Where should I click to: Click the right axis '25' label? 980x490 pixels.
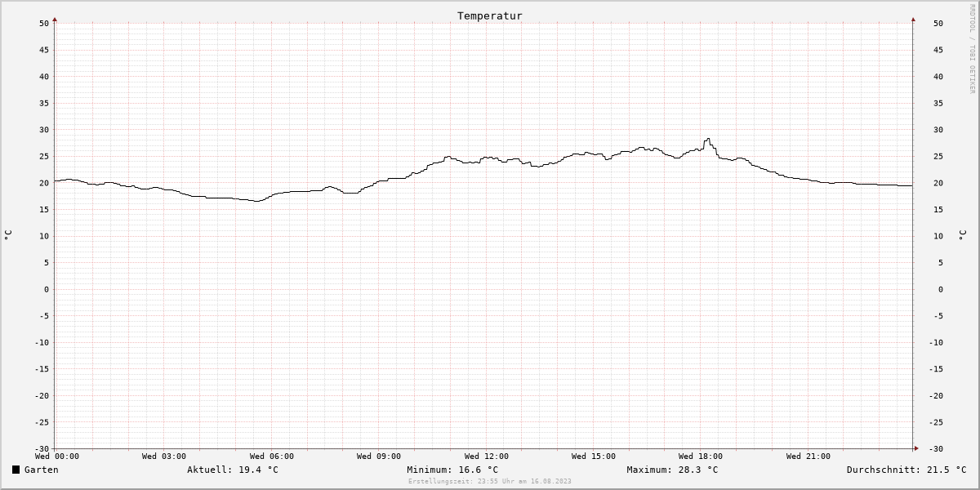pyautogui.click(x=938, y=156)
